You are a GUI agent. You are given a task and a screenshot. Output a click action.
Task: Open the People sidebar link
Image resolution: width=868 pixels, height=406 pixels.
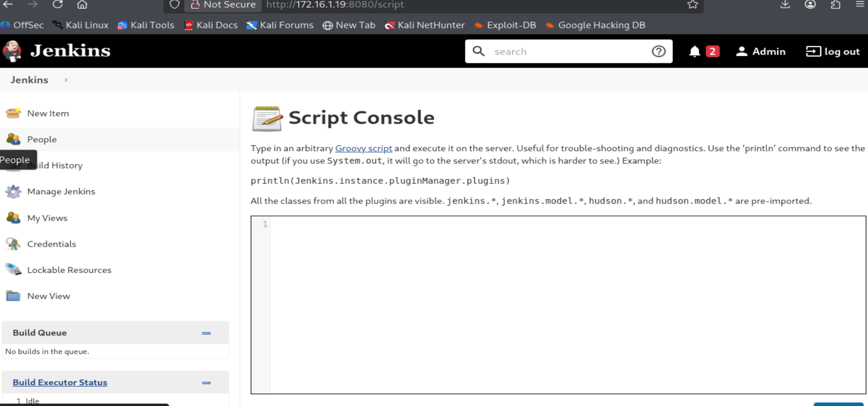pyautogui.click(x=42, y=140)
